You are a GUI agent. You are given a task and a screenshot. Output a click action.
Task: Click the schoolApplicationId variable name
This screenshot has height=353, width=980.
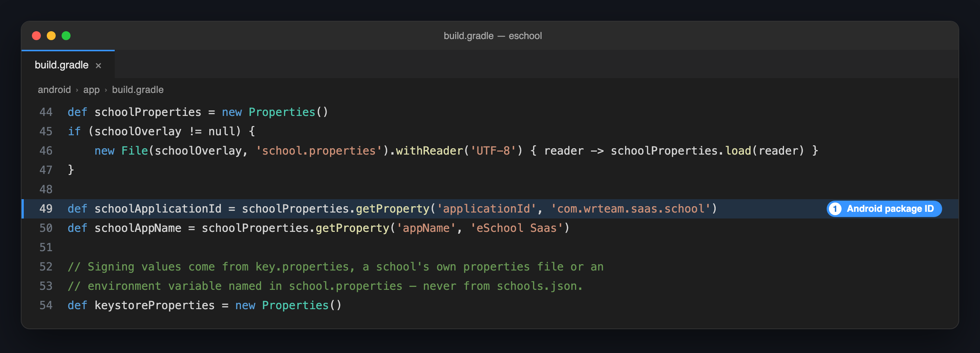point(158,209)
